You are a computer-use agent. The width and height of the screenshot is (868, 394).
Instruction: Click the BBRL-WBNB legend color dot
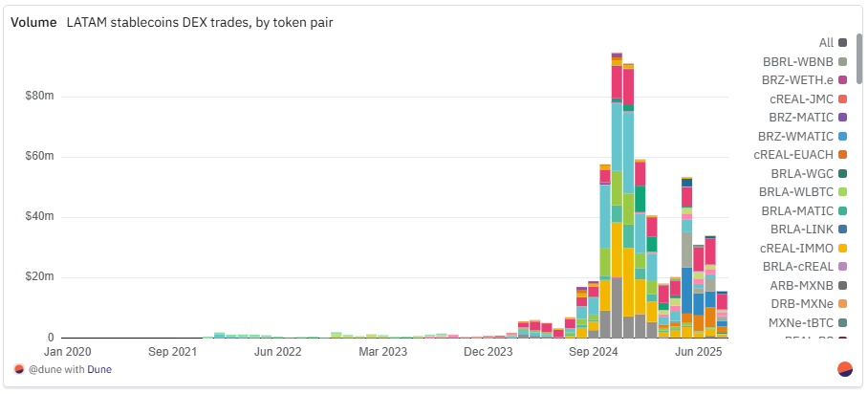pyautogui.click(x=842, y=61)
